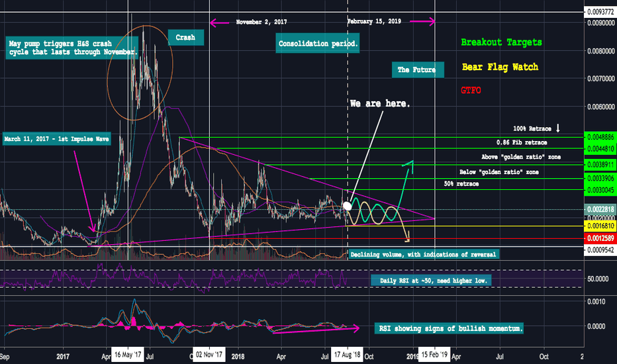Select the red 0.0012589 price tag
Image resolution: width=617 pixels, height=364 pixels.
(600, 238)
